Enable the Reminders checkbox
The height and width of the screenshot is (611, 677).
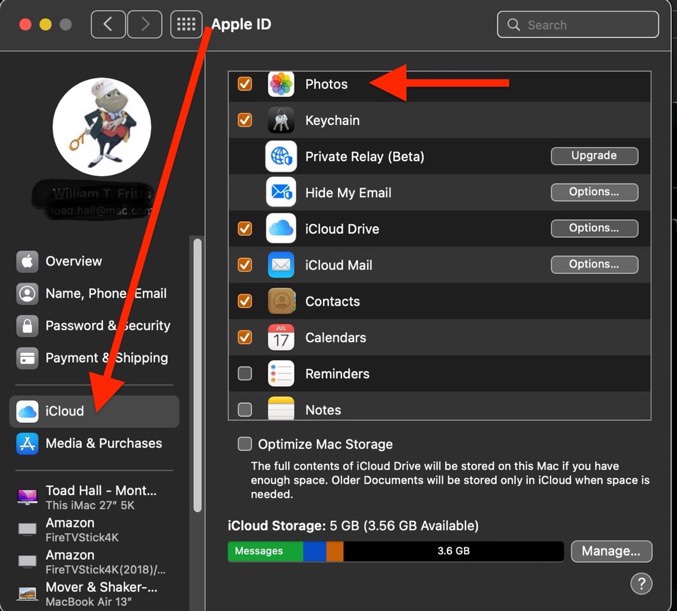[x=245, y=373]
